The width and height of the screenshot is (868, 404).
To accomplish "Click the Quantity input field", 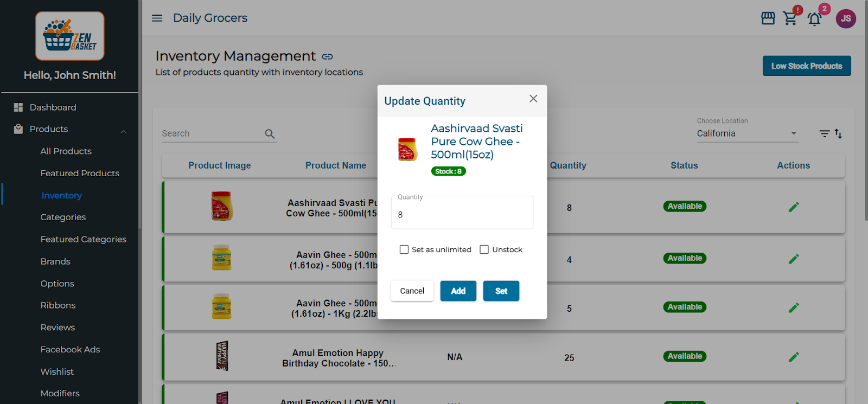I will click(462, 214).
